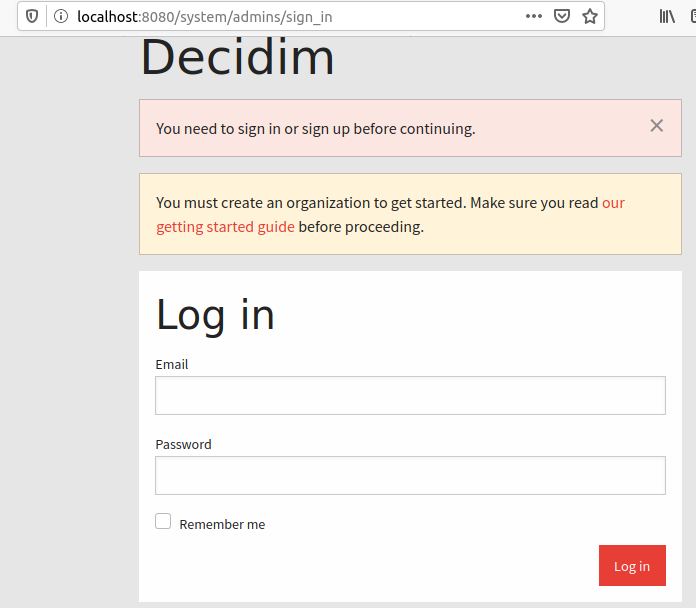Screen dimensions: 696x608
Task: Bookmark this page with the star icon
Action: (589, 16)
